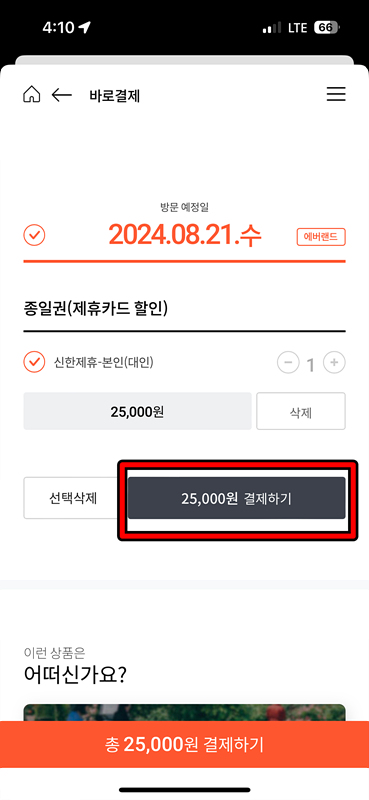Go back using the left arrow icon

coord(62,95)
